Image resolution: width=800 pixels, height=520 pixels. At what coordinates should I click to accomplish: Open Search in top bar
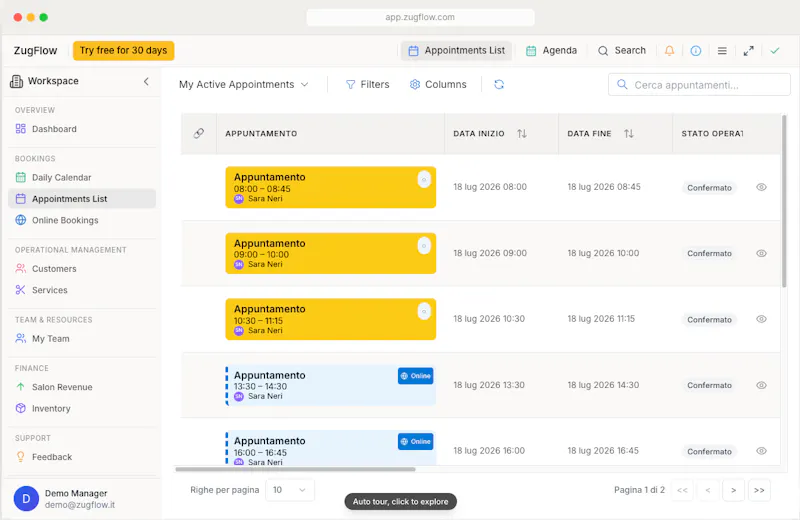[x=622, y=51]
